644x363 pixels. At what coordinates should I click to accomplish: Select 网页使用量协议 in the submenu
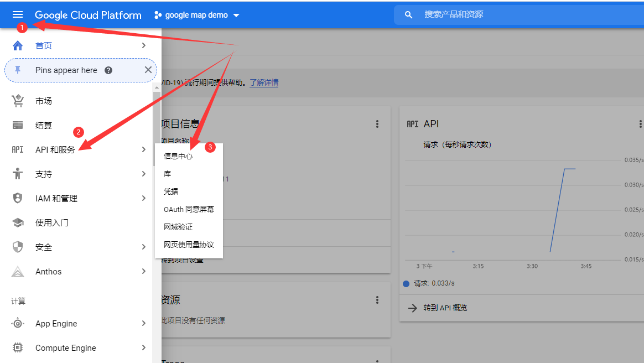point(189,245)
